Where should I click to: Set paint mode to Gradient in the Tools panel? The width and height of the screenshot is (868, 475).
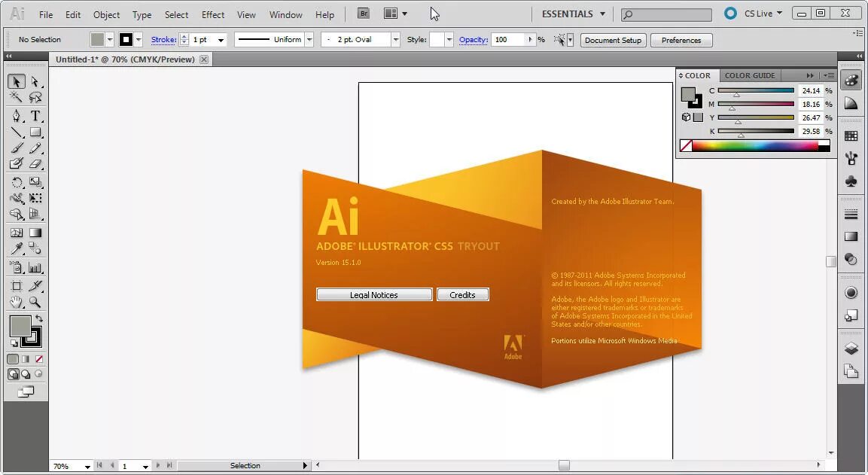tap(26, 359)
